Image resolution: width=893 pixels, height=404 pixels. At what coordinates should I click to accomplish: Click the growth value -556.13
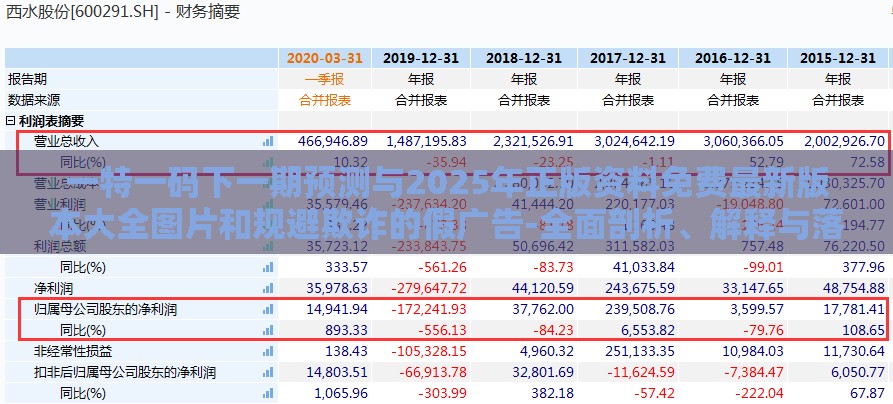(442, 330)
